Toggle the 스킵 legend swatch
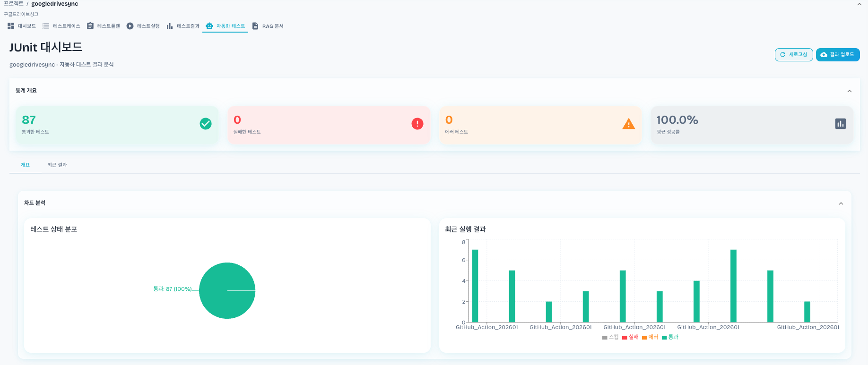 [605, 338]
